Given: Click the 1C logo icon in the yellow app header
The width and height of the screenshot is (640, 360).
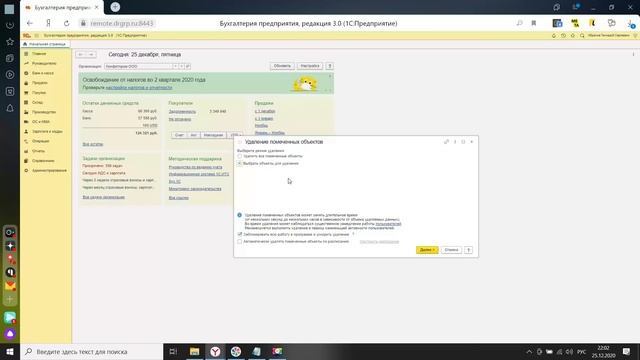Looking at the screenshot, I should [27, 36].
